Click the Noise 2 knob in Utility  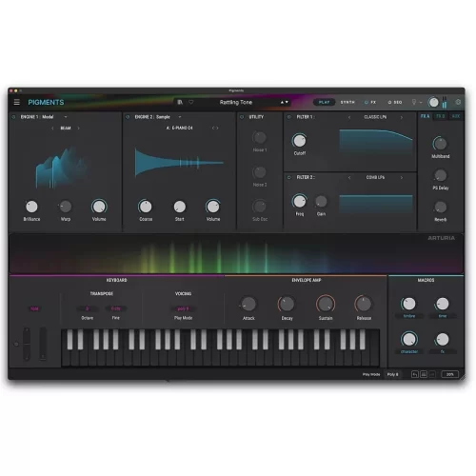260,172
